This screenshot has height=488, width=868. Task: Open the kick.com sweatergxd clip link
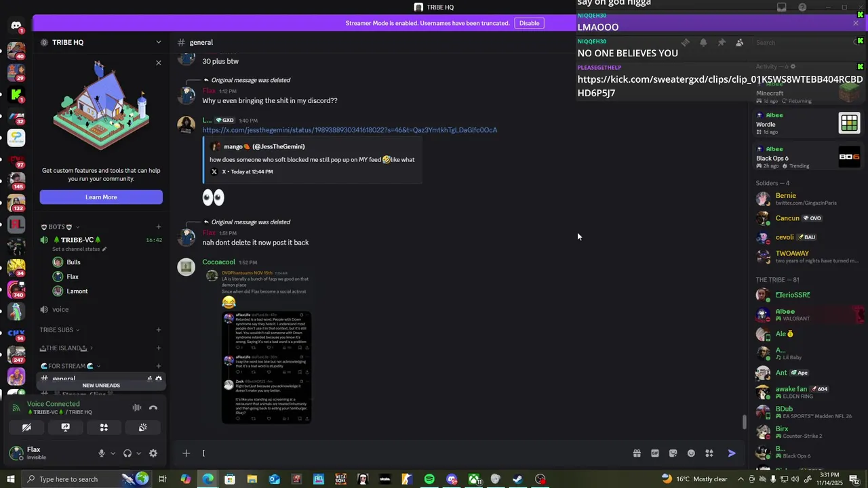pos(720,86)
